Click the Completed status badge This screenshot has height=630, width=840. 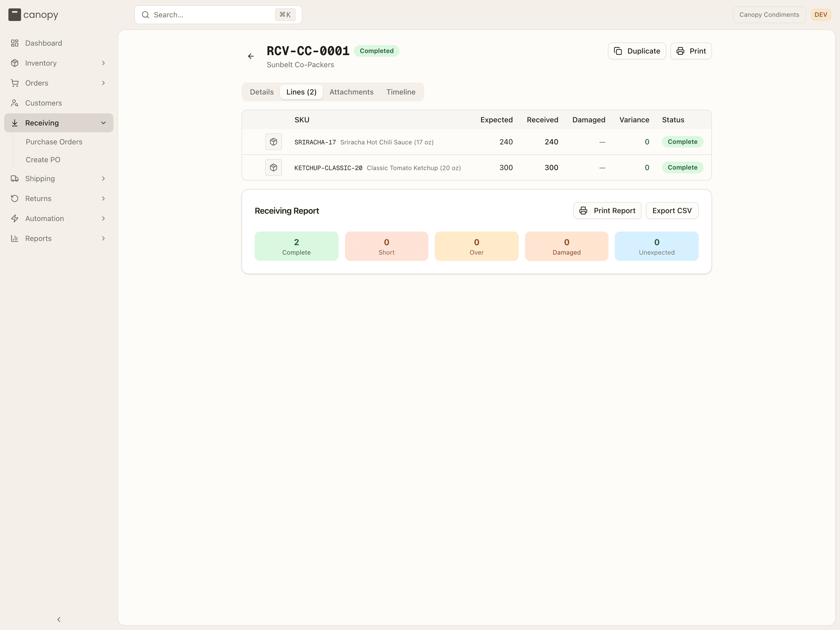pos(376,51)
